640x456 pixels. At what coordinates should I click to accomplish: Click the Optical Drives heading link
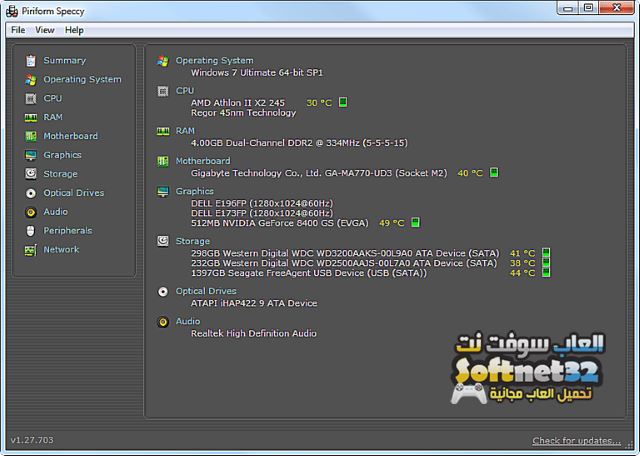pyautogui.click(x=206, y=291)
